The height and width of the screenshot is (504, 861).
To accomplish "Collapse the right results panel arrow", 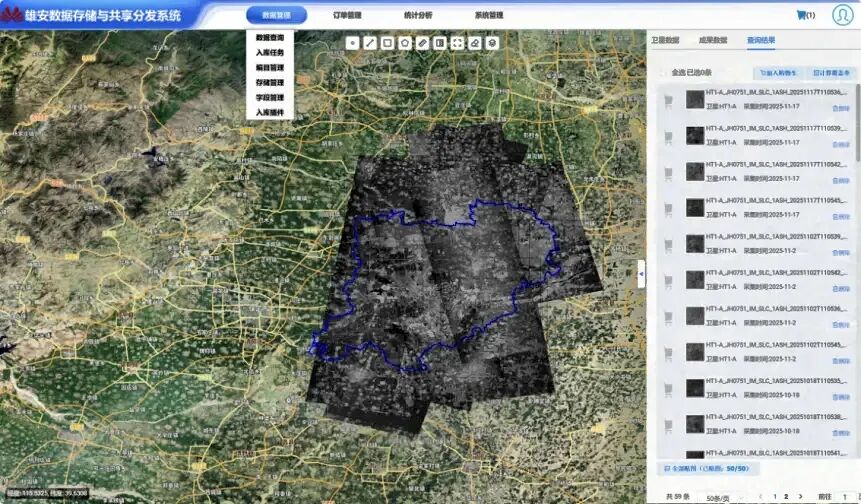I will [x=641, y=273].
